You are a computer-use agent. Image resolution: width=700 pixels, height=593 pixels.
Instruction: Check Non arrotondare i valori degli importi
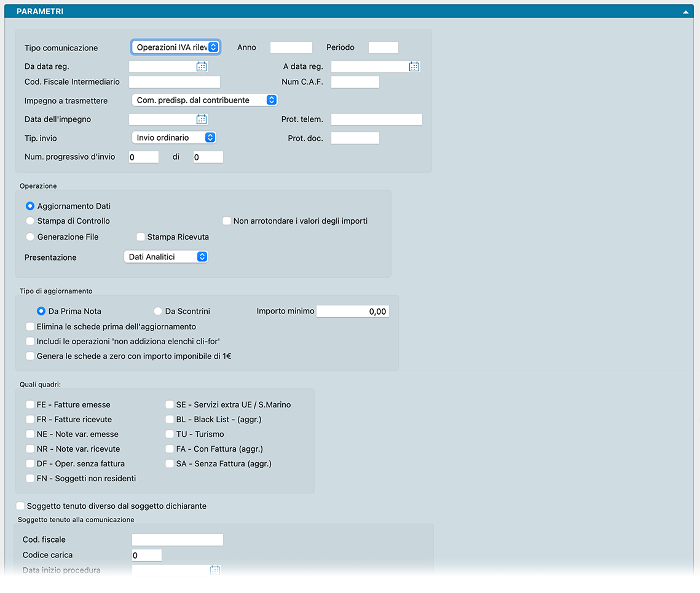[x=227, y=221]
